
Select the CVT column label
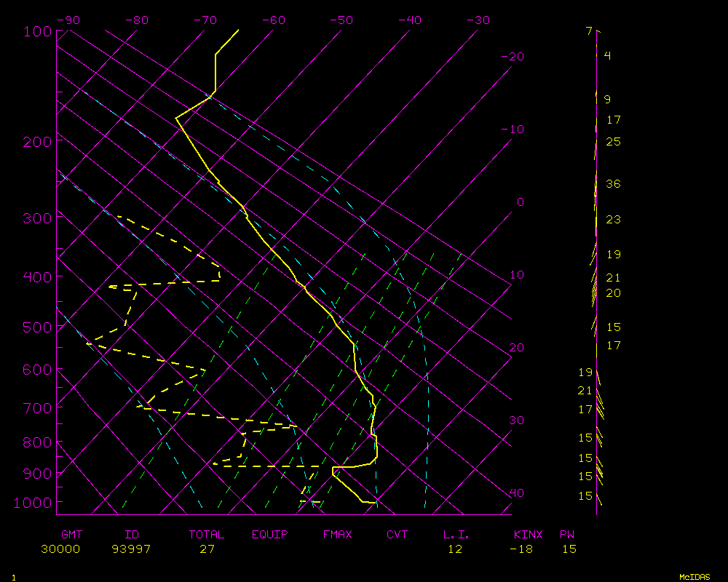397,535
